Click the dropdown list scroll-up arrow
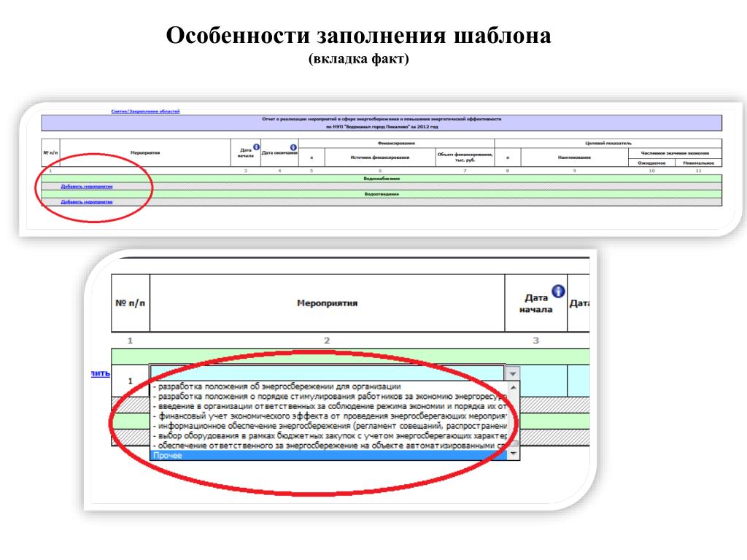 click(514, 388)
